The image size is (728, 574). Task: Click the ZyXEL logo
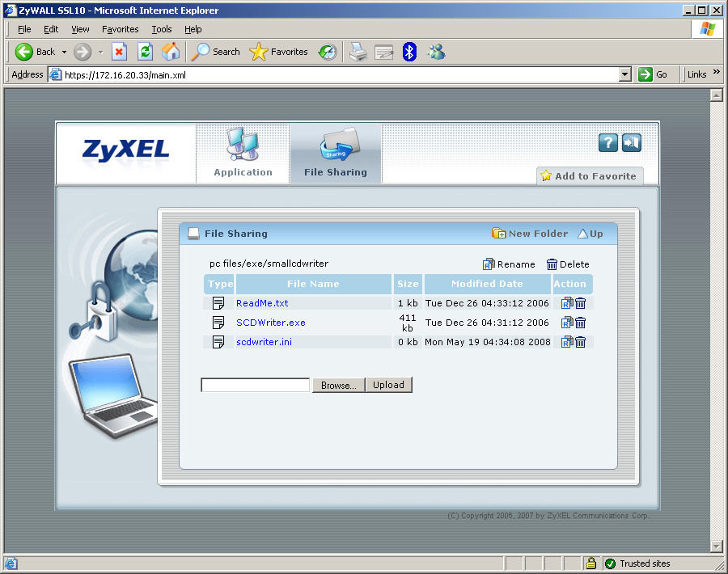pos(126,151)
